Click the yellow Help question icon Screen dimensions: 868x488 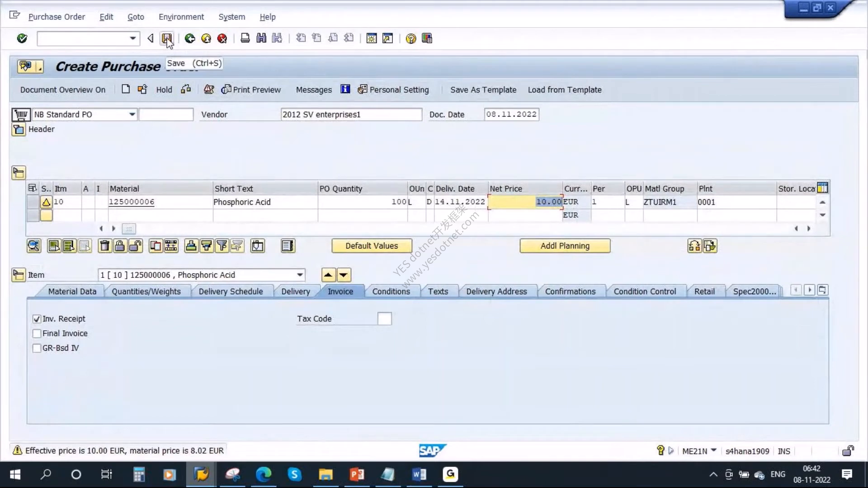(410, 38)
